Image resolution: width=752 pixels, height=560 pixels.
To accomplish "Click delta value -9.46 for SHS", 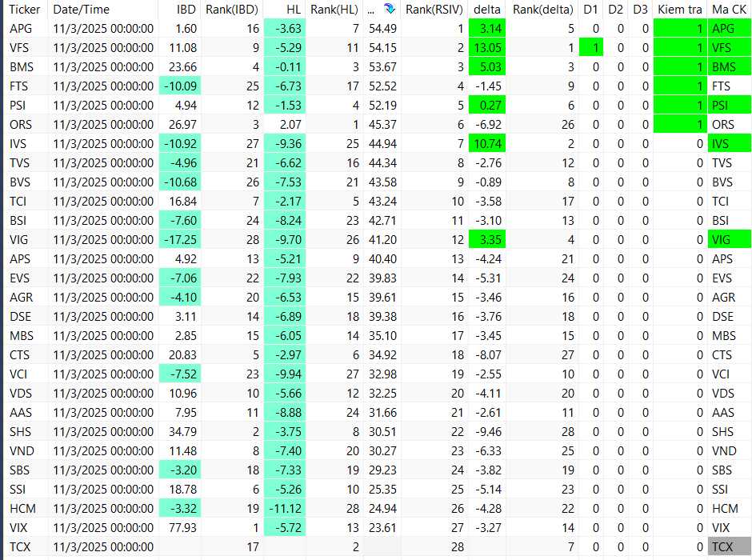I will [x=488, y=431].
